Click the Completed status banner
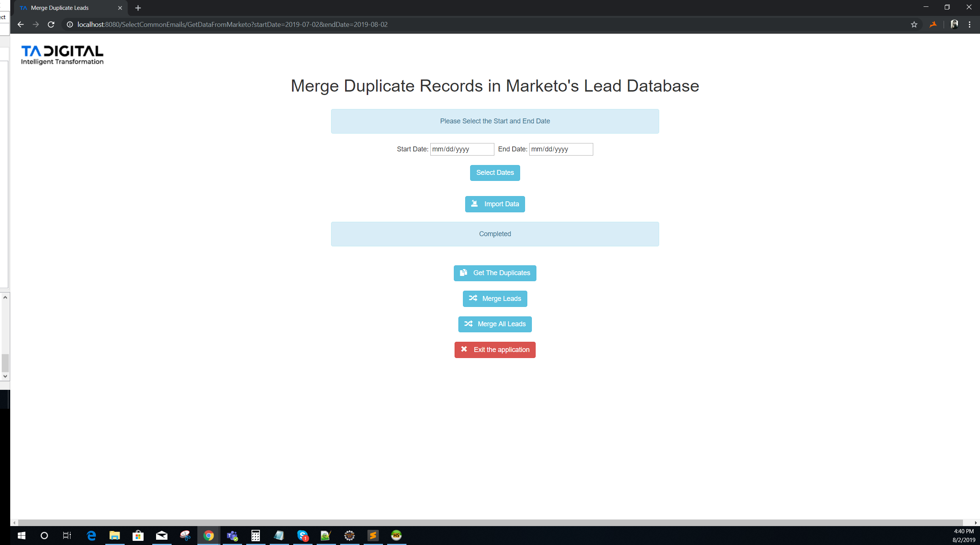The width and height of the screenshot is (980, 545). click(495, 234)
